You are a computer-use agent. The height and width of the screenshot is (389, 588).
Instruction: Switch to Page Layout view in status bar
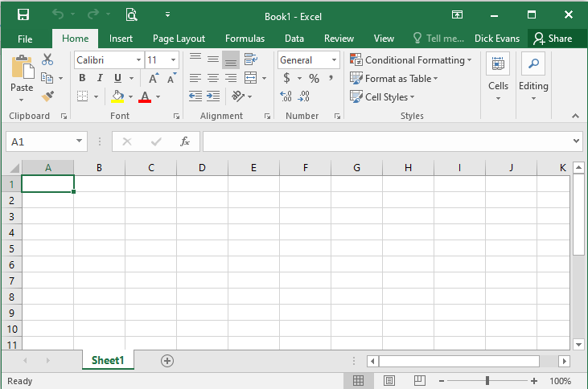point(389,381)
